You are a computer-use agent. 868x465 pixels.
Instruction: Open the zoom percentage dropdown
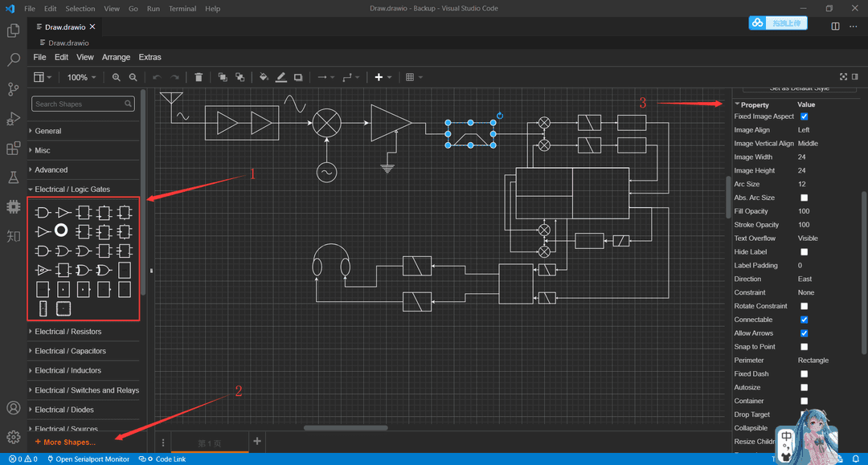click(x=80, y=76)
